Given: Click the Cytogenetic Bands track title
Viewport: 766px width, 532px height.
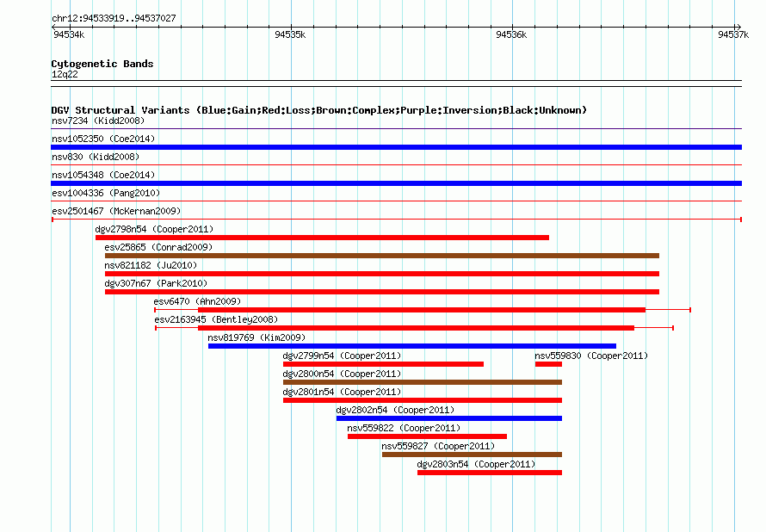Looking at the screenshot, I should pyautogui.click(x=102, y=64).
